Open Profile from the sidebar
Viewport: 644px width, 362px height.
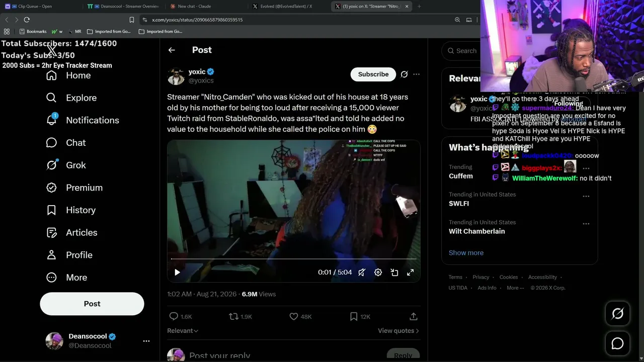pos(69,255)
